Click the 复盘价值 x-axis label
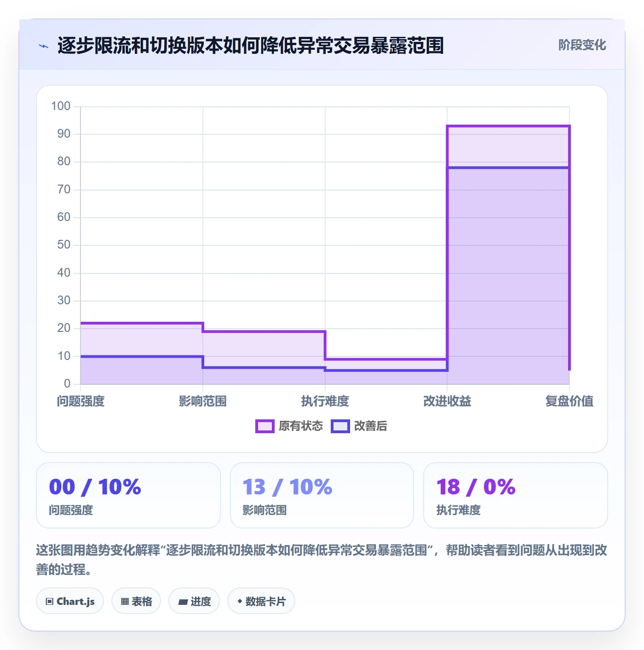 click(x=569, y=401)
